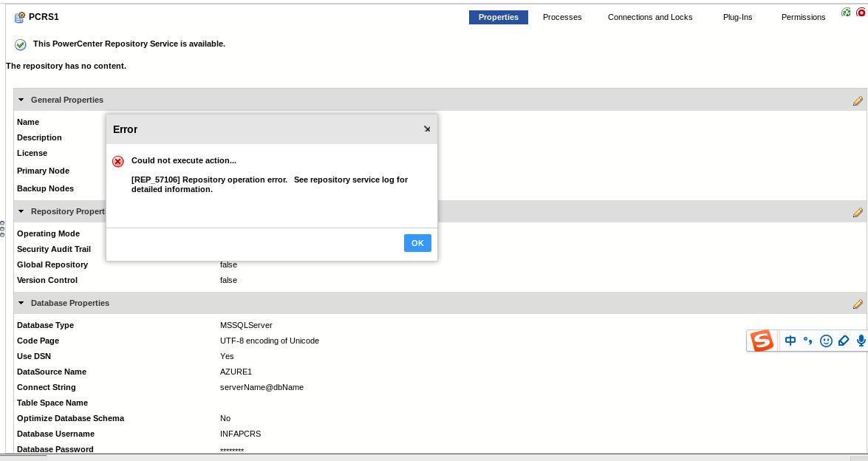Click the left panel splitter handle dots
The image size is (868, 461).
(2, 228)
